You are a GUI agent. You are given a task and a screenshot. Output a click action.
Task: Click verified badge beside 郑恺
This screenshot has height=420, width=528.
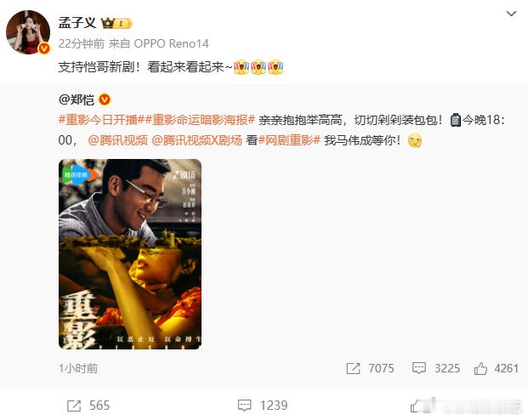[105, 99]
